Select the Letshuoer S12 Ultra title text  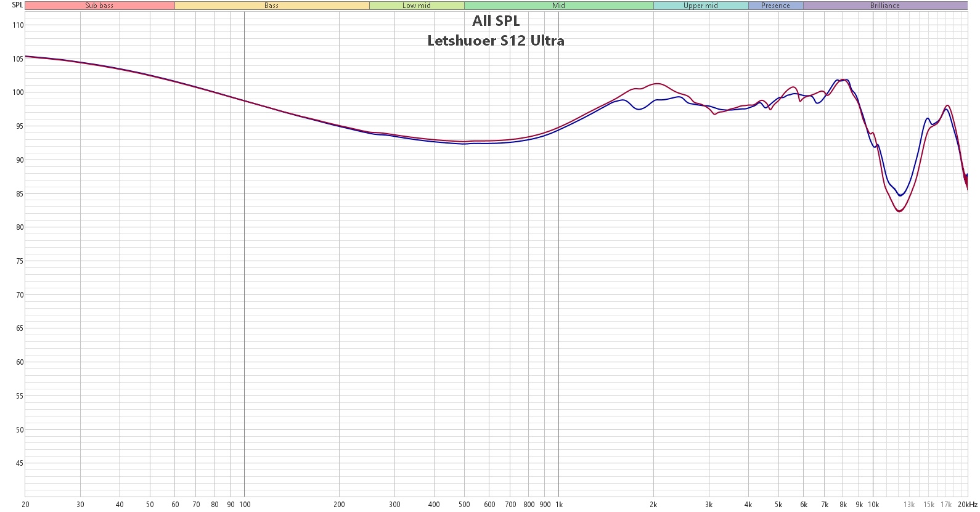496,41
